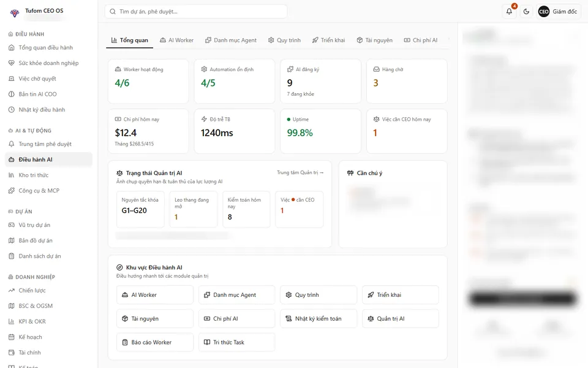Screen dimensions: 588x368
Task: Click the Worker hoạt động 4/6 card
Action: click(x=148, y=81)
